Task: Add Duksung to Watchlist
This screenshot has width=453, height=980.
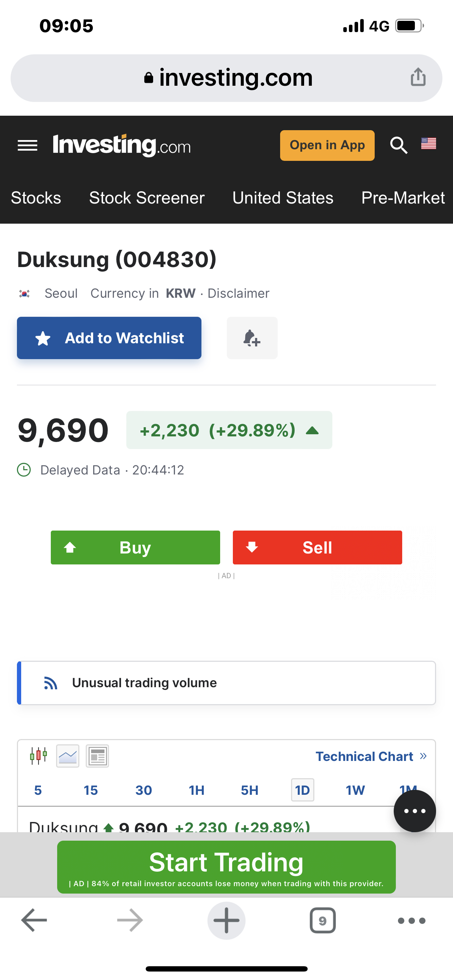Action: tap(109, 338)
